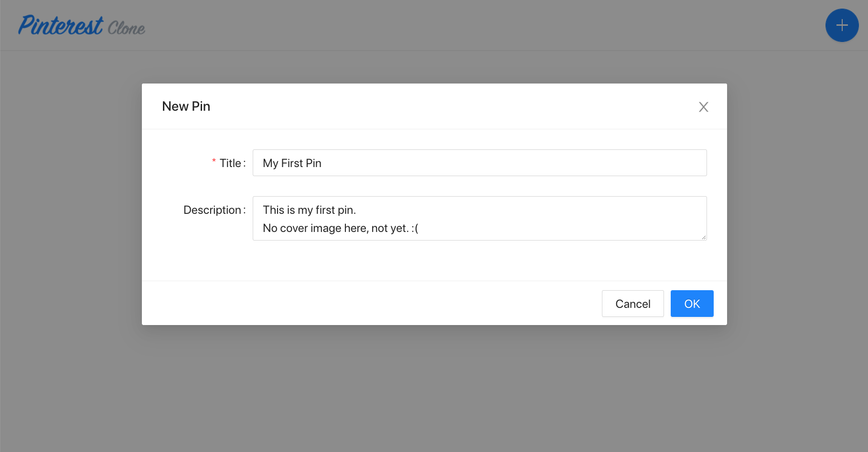Close the New Pin dialog with X

click(x=703, y=107)
